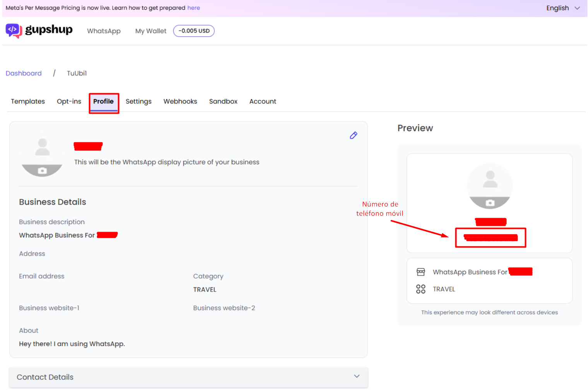588x391 pixels.
Task: Open the Opt-ins tab
Action: click(x=69, y=101)
